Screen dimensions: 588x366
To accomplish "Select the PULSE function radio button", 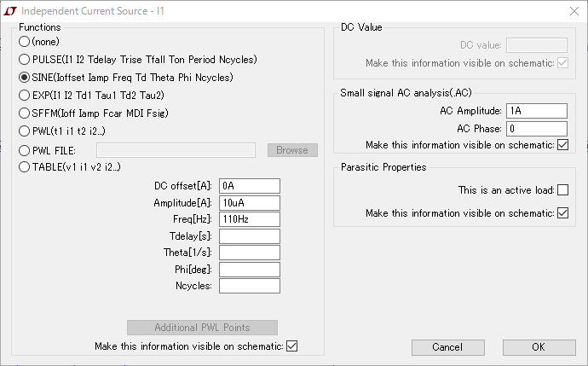I will pyautogui.click(x=25, y=60).
